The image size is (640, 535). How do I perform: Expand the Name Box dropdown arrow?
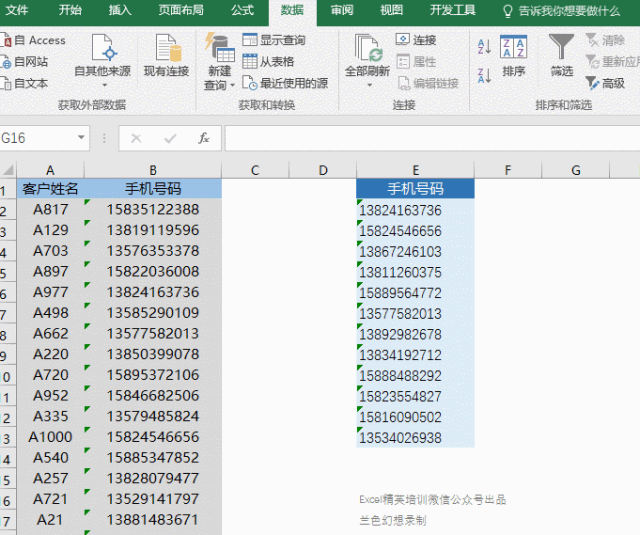pyautogui.click(x=81, y=138)
